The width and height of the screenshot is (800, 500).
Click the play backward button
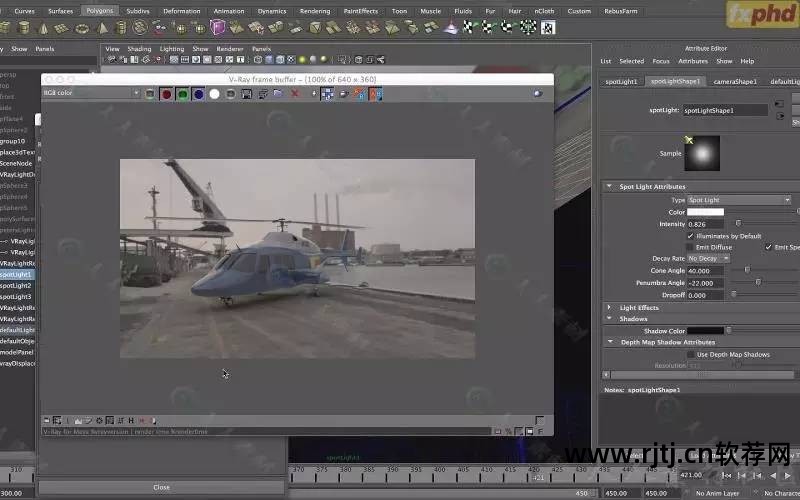click(773, 476)
